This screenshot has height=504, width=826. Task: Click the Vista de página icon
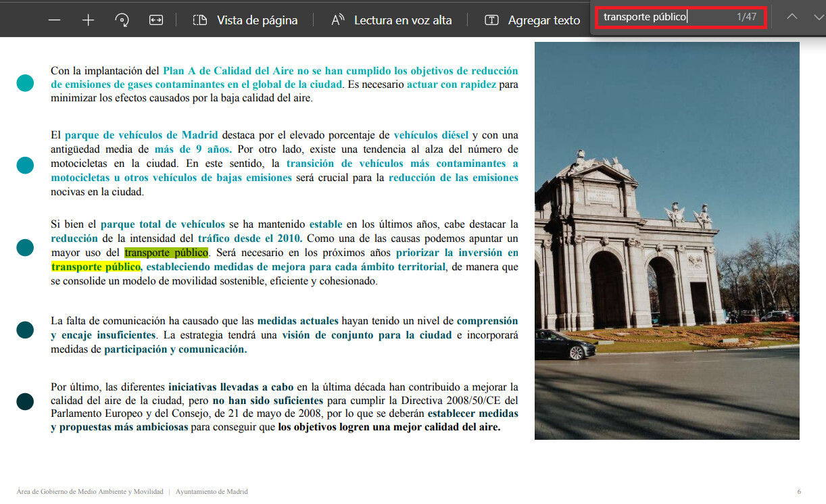pyautogui.click(x=200, y=20)
